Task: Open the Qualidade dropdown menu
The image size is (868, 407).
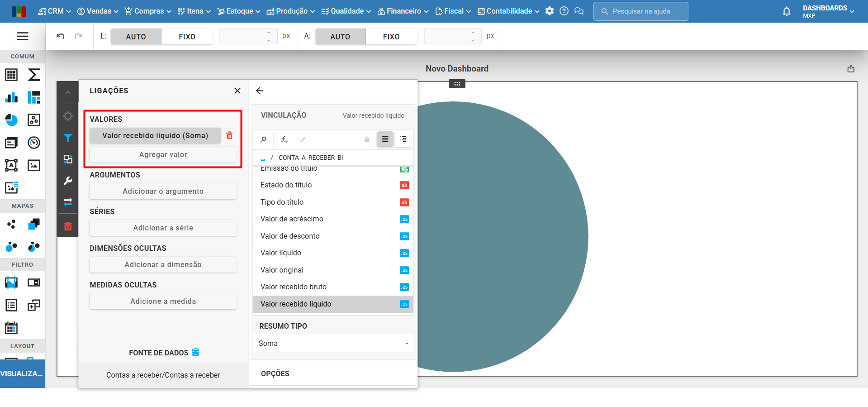Action: coord(346,11)
